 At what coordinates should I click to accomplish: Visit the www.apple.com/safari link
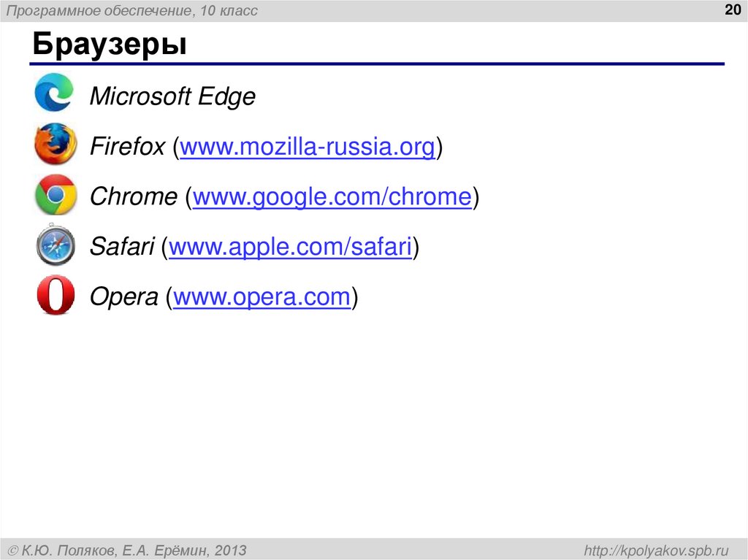point(291,247)
